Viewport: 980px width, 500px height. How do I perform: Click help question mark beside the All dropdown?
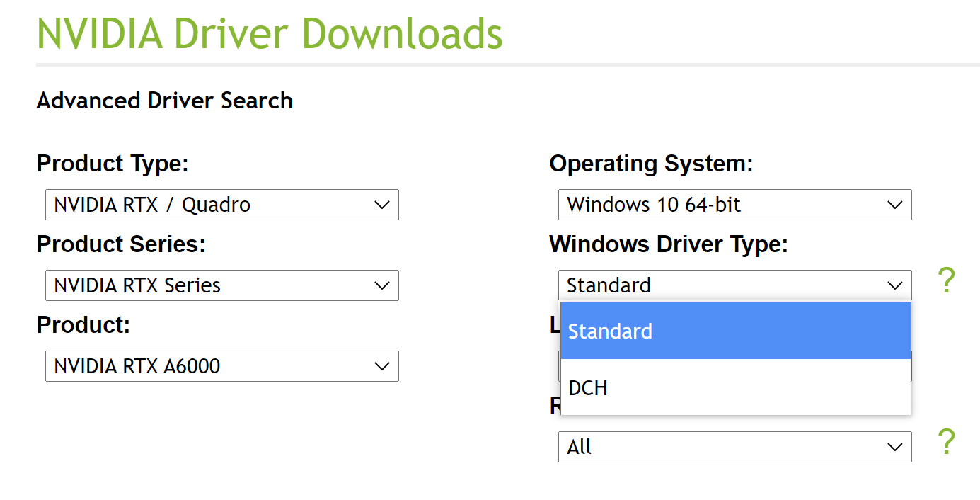(946, 443)
